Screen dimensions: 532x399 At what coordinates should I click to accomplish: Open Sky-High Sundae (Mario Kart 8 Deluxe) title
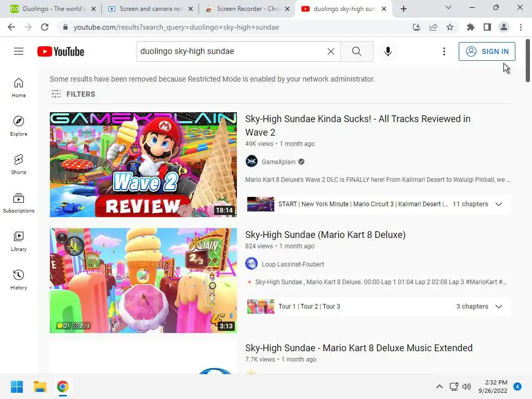coord(325,234)
